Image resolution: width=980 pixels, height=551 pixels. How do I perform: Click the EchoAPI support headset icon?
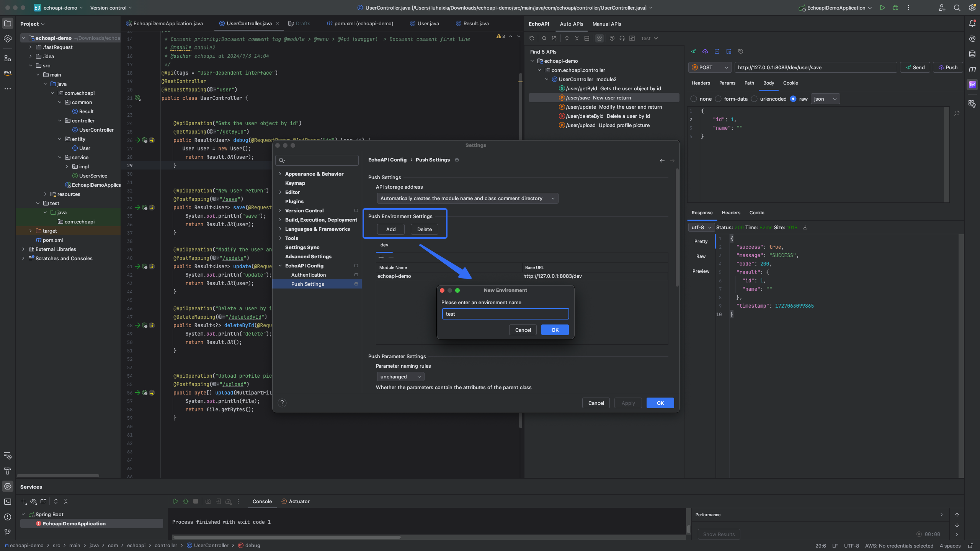[622, 38]
